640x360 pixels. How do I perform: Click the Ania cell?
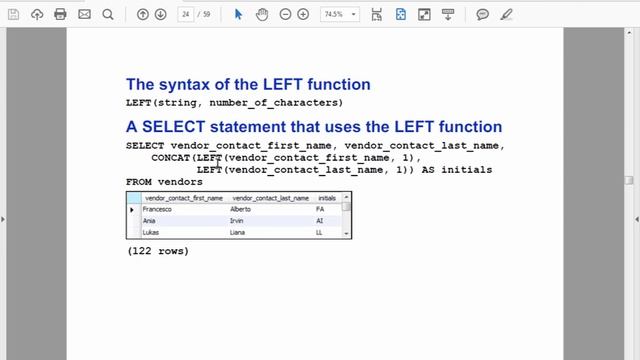click(x=149, y=220)
